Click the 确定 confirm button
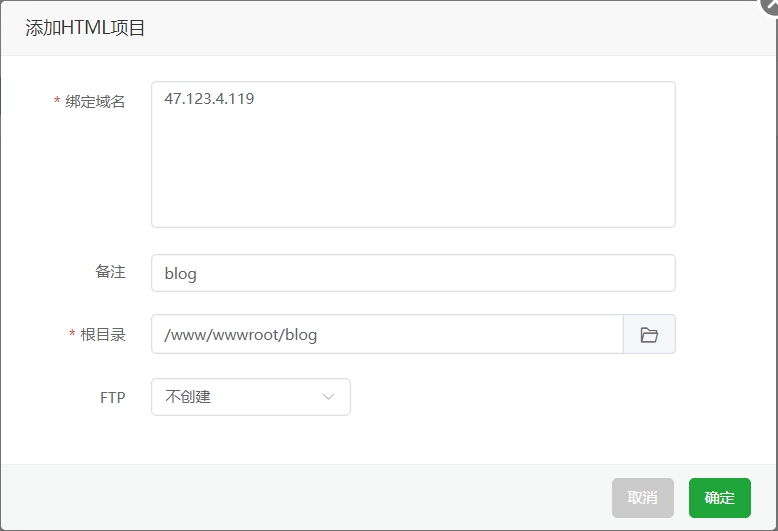The height and width of the screenshot is (531, 778). coord(719,498)
